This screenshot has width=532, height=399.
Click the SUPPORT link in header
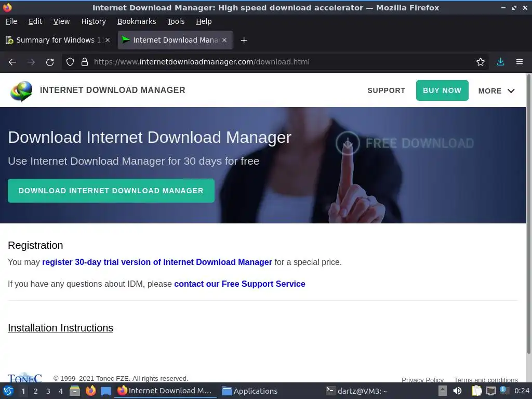386,90
